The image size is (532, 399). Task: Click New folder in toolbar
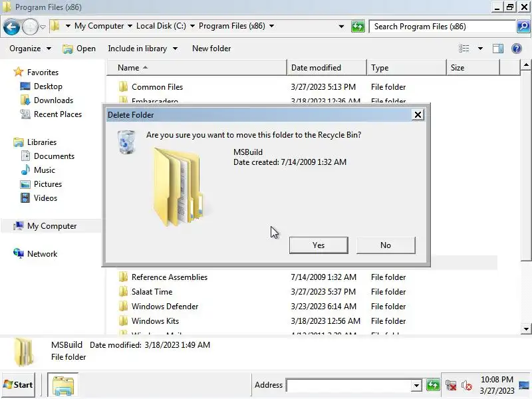211,49
